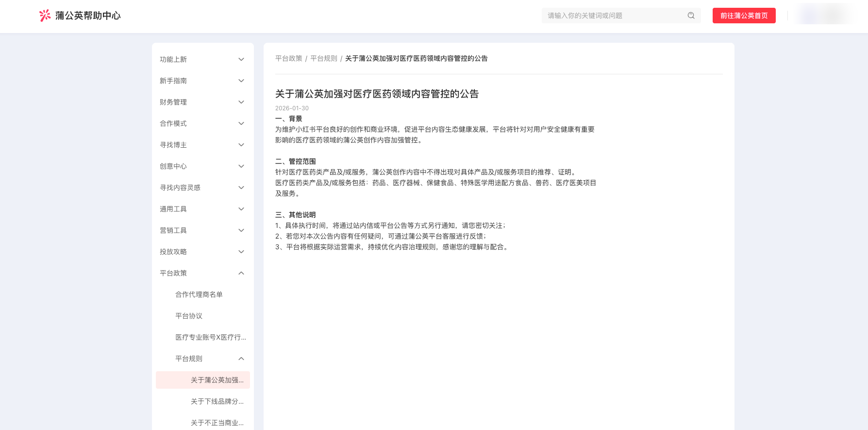Select the 创意中心 menu label
Viewport: 868px width, 430px height.
[x=173, y=166]
